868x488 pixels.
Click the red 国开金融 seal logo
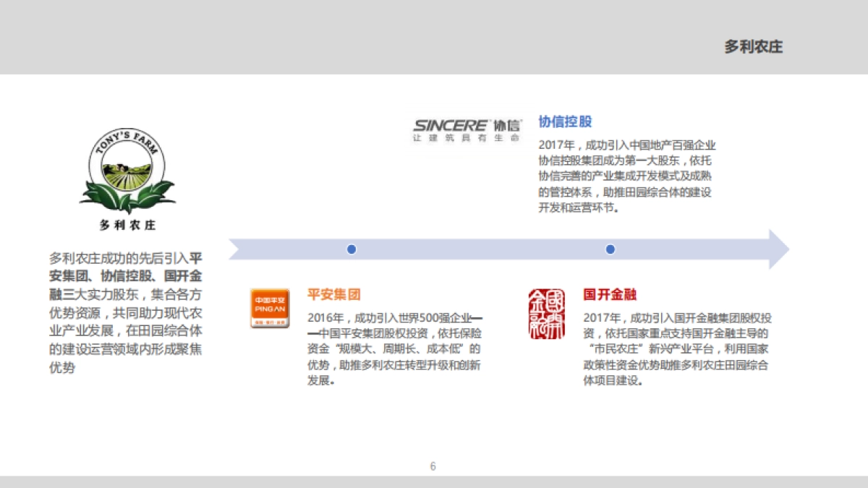tap(546, 313)
